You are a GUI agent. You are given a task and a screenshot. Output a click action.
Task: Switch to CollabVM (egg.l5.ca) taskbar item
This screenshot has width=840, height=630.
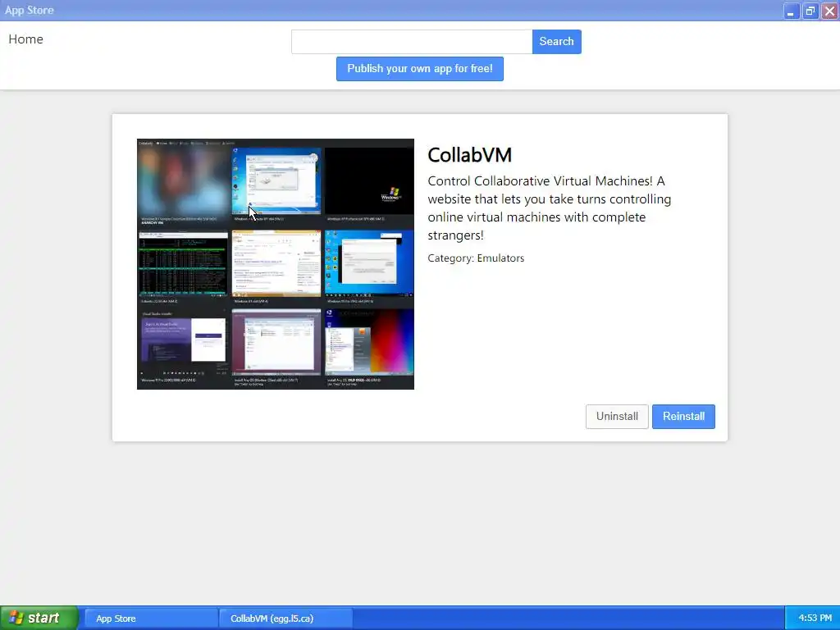[x=286, y=619]
